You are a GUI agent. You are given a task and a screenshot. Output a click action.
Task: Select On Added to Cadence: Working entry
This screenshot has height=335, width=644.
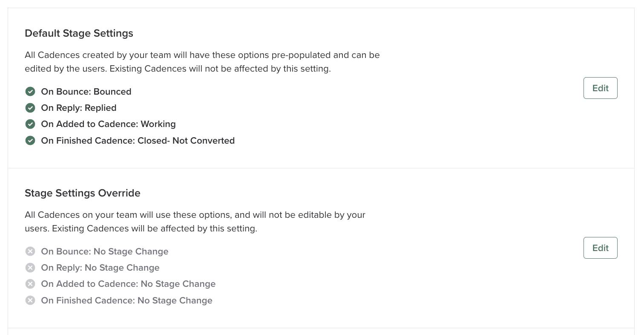(108, 124)
